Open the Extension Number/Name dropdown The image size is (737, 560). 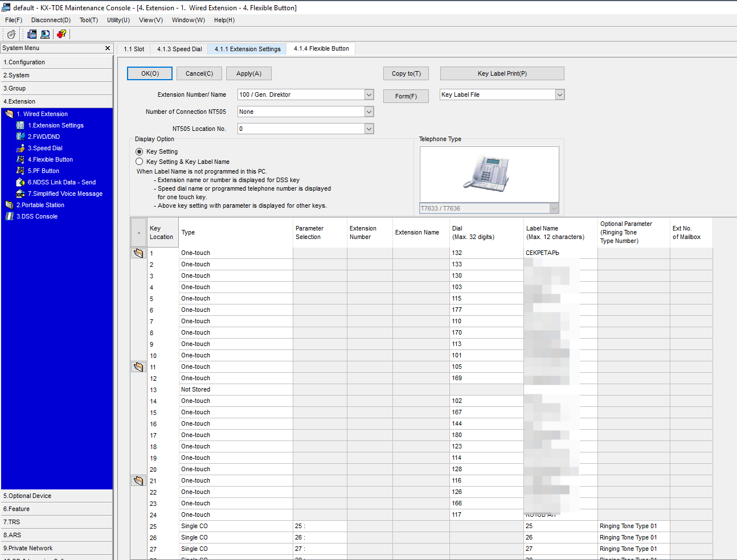pyautogui.click(x=369, y=94)
